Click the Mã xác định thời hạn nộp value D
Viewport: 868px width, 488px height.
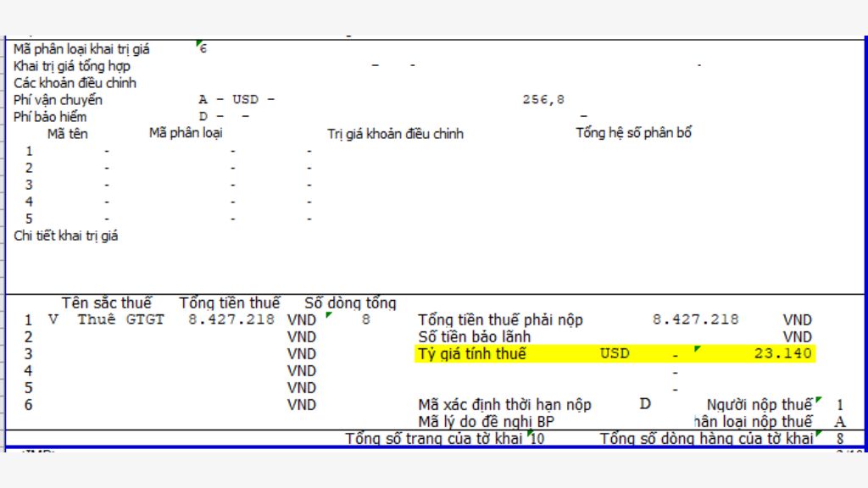point(645,404)
